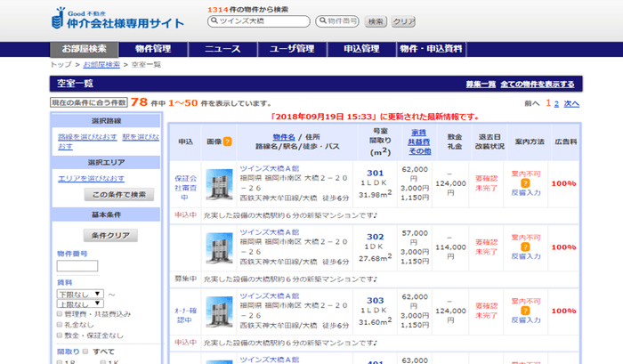Tick the 敷金・保証金なし checkbox
The image size is (623, 364).
point(60,336)
